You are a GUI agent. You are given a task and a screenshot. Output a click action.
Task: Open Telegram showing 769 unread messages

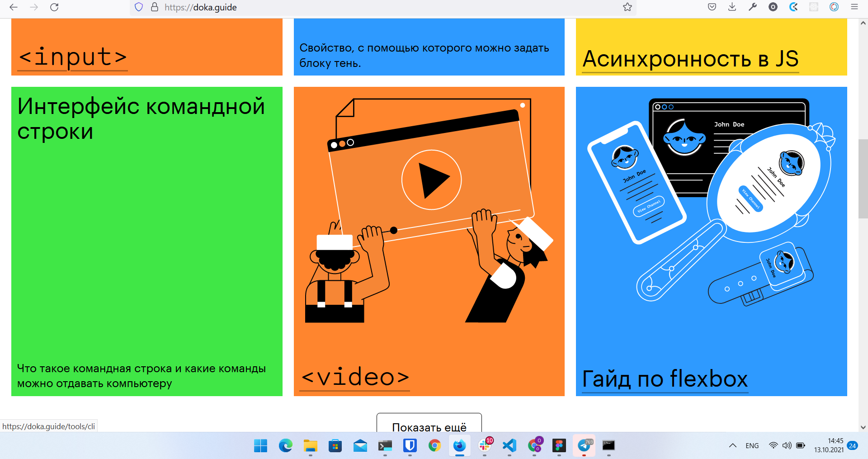(x=584, y=446)
